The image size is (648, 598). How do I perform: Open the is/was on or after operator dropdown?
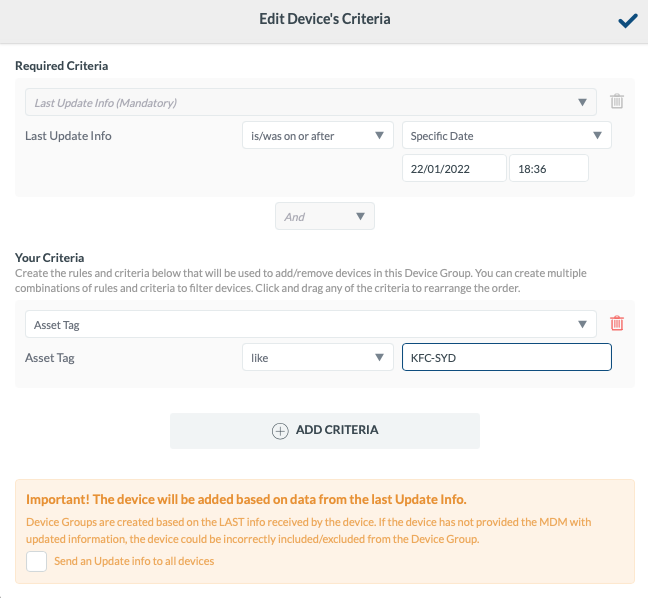point(317,136)
